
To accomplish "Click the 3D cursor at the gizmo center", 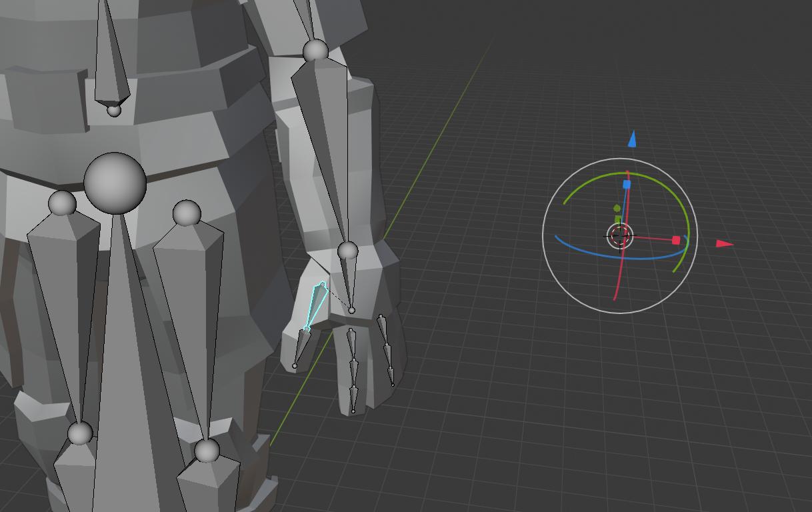I will tap(620, 236).
